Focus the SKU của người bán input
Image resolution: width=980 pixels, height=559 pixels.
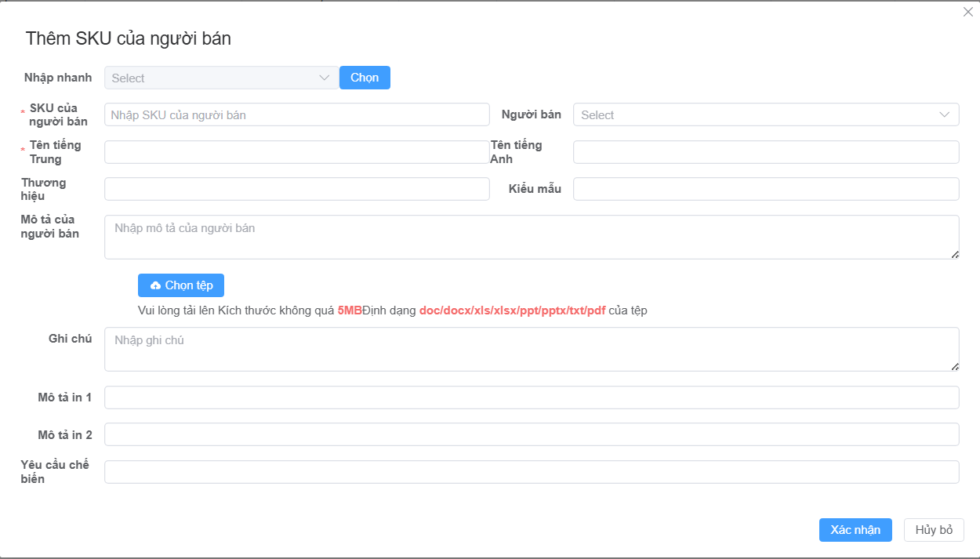(x=296, y=114)
